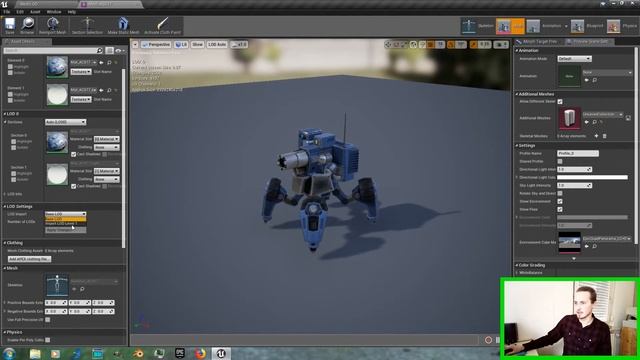The height and width of the screenshot is (360, 640).
Task: Browse to Skeleton asset in Mesh section
Action: (82, 289)
